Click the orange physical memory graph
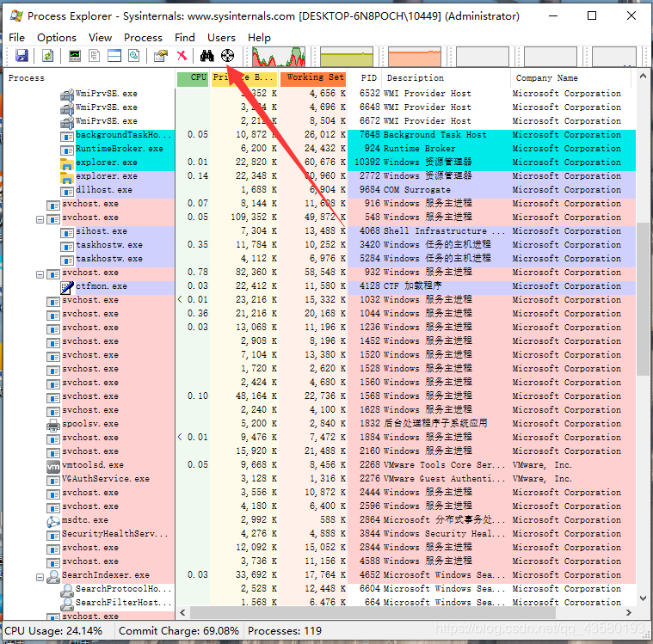This screenshot has width=653, height=644. tap(415, 57)
